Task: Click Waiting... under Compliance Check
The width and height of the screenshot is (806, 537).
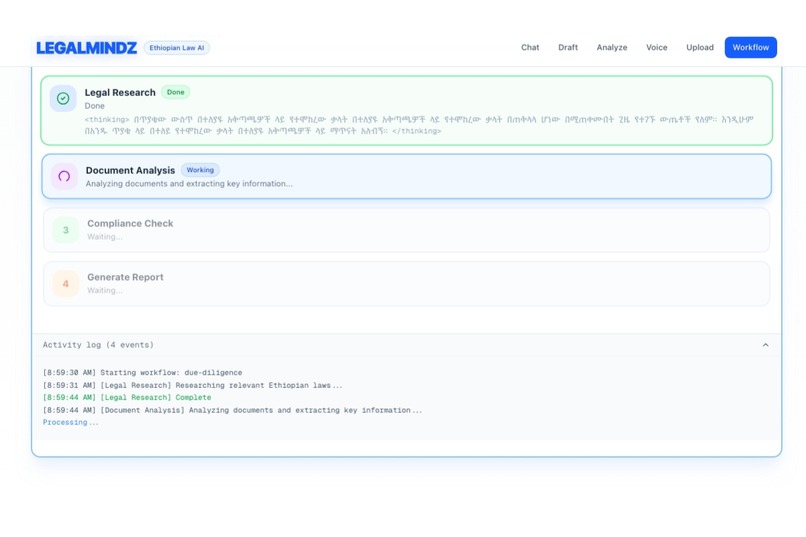Action: tap(105, 237)
